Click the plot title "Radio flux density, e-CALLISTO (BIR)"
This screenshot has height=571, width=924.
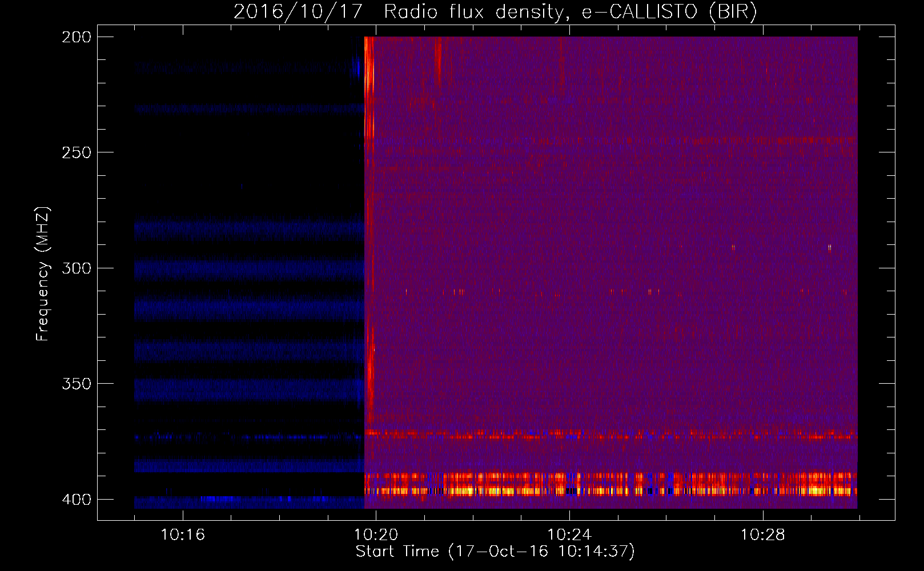pos(570,12)
